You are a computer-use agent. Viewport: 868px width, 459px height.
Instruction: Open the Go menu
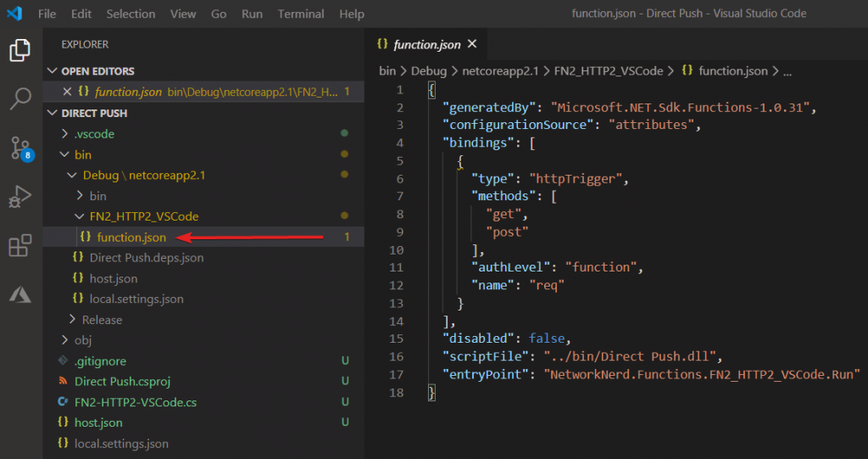(219, 14)
